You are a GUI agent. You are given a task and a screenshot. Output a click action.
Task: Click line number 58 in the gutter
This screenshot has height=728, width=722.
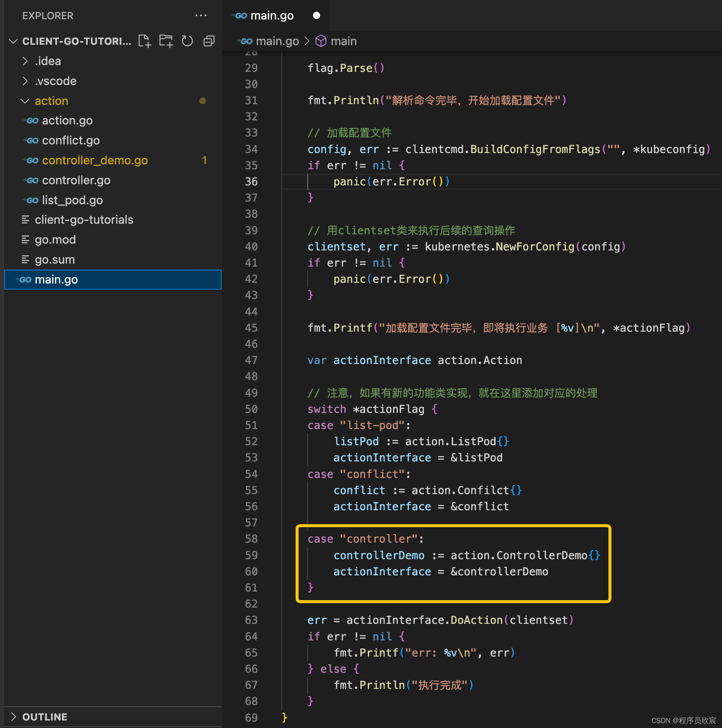pos(251,539)
